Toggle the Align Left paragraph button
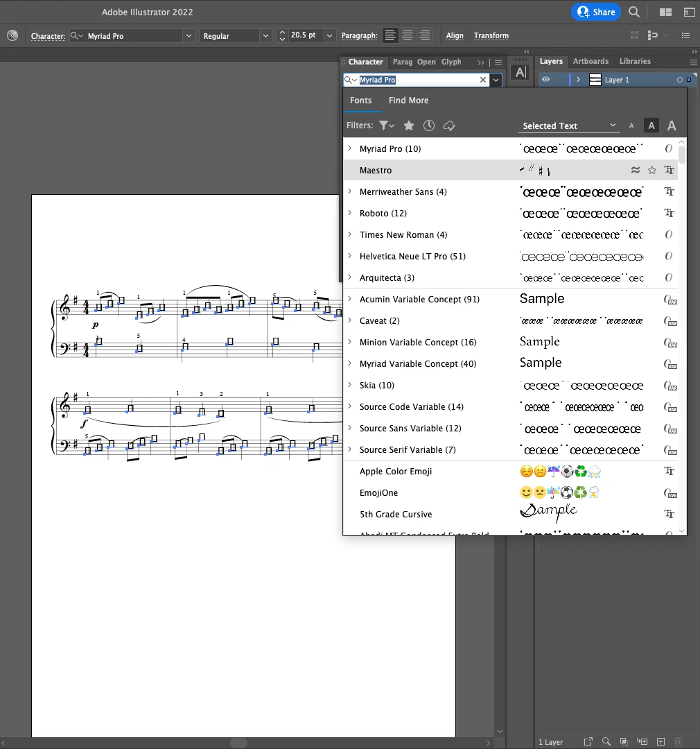The height and width of the screenshot is (749, 700). pos(390,35)
